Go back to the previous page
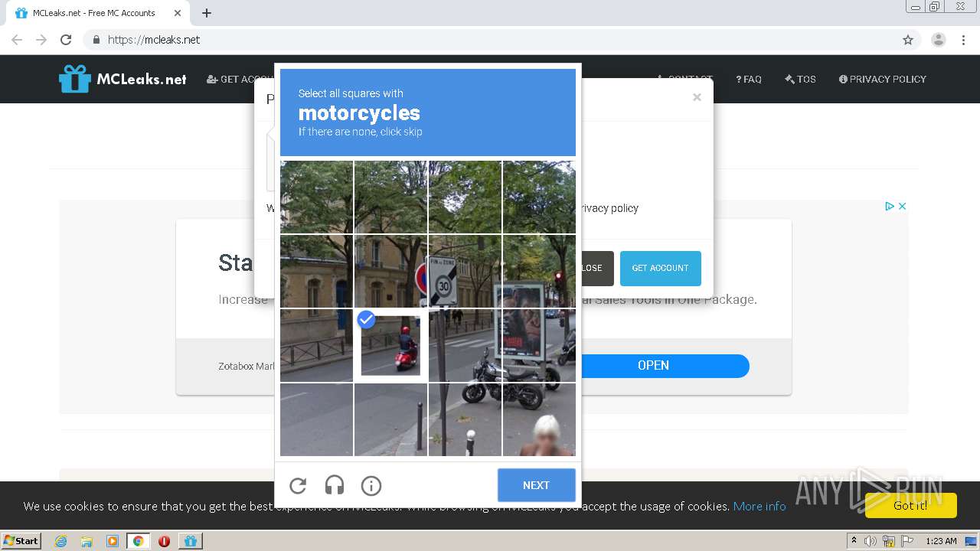 [x=17, y=40]
